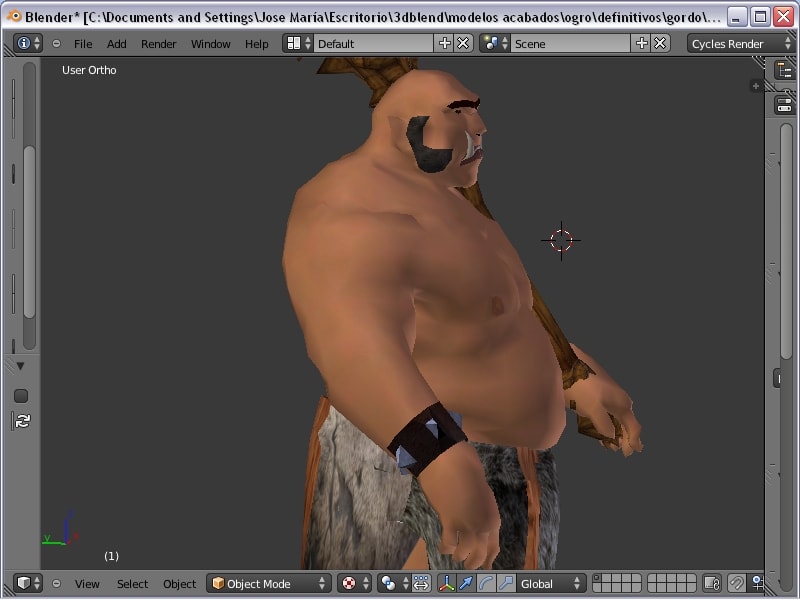Delete the Default screen layout
The width and height of the screenshot is (800, 600).
click(x=463, y=44)
